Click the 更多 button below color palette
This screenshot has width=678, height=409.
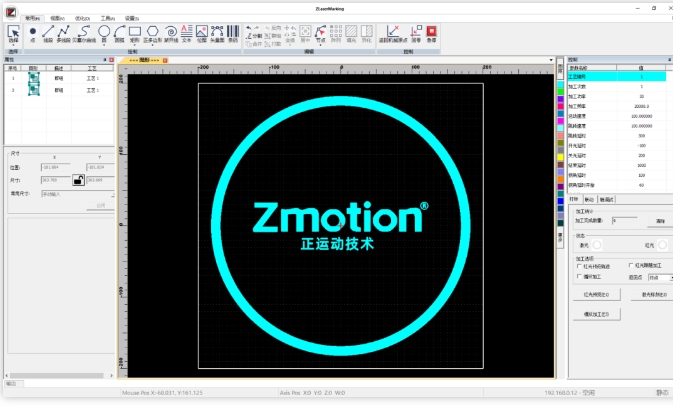point(560,237)
